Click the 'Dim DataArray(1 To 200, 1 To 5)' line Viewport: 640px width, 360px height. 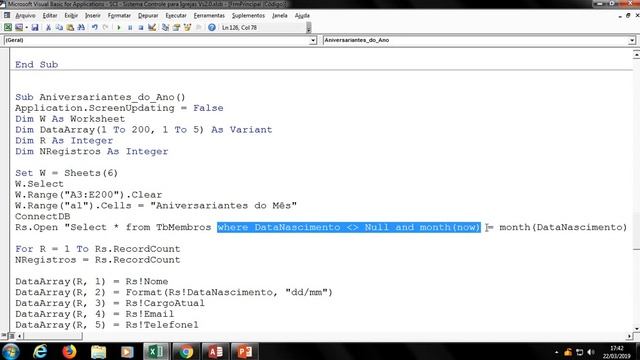144,130
